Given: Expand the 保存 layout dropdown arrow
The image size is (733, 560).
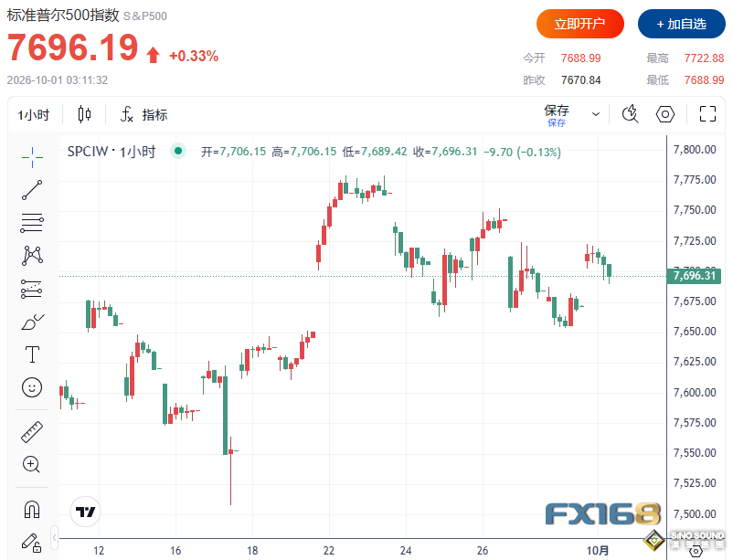Looking at the screenshot, I should pos(596,114).
